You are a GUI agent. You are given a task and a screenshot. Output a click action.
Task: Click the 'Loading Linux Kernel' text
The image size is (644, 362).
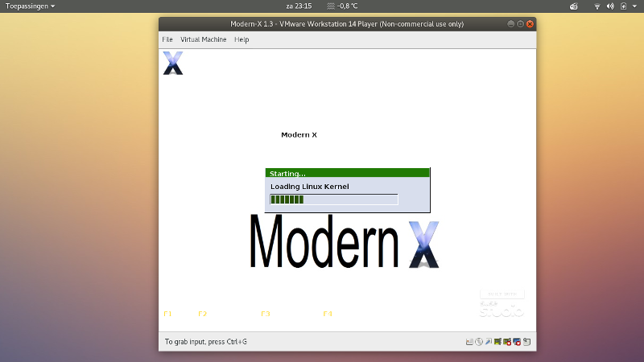(x=310, y=187)
